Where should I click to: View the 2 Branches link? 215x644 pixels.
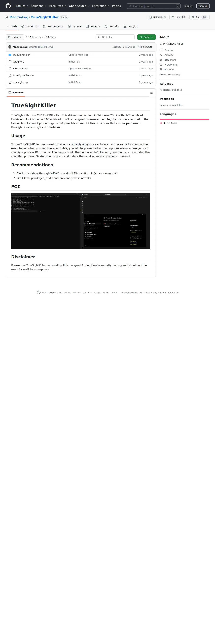[x=34, y=37]
